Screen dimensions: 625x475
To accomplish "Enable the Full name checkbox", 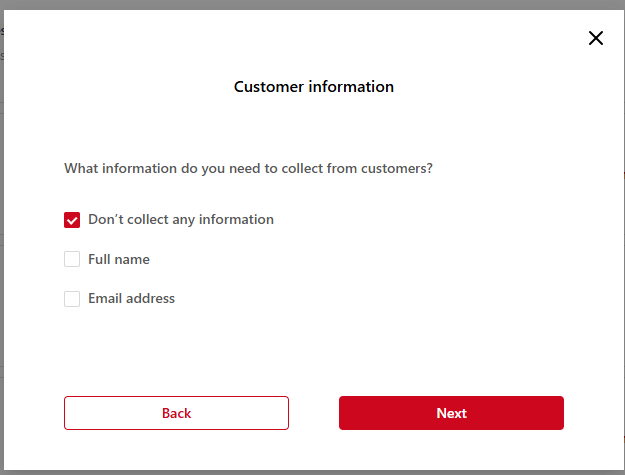I will [x=72, y=259].
